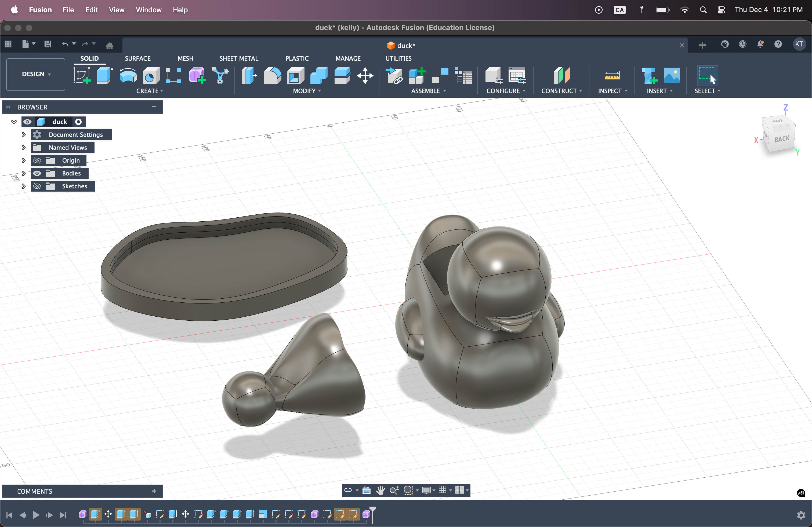812x527 pixels.
Task: Click the Extrude tool icon
Action: click(x=105, y=75)
